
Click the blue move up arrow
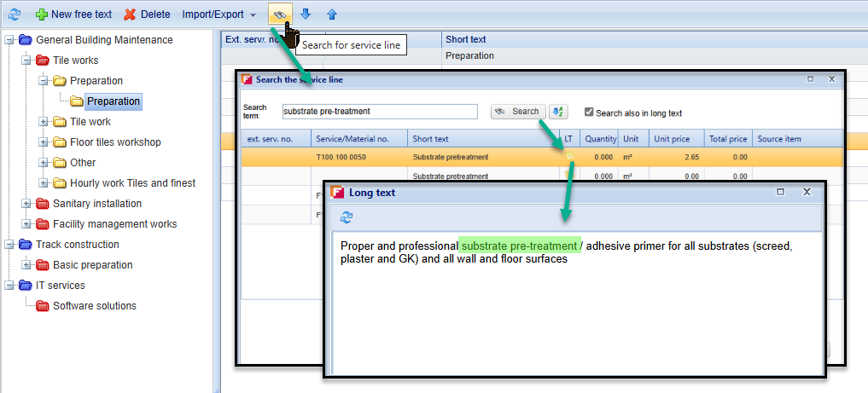pos(332,14)
